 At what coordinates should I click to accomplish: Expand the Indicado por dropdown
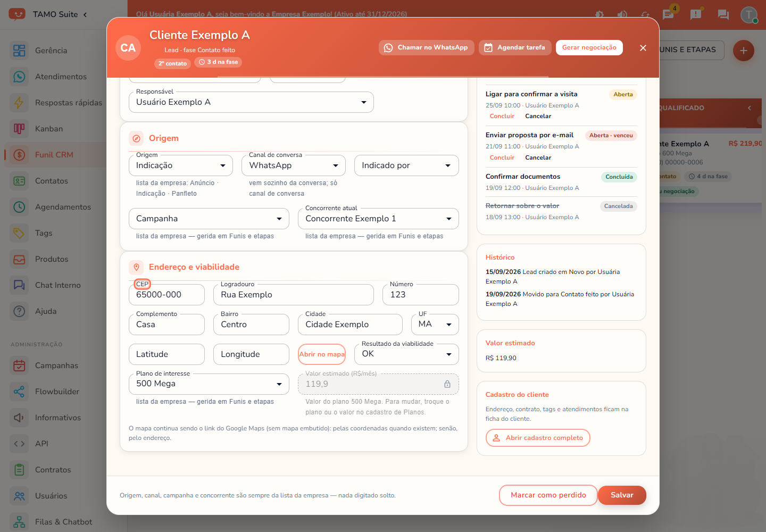point(406,165)
